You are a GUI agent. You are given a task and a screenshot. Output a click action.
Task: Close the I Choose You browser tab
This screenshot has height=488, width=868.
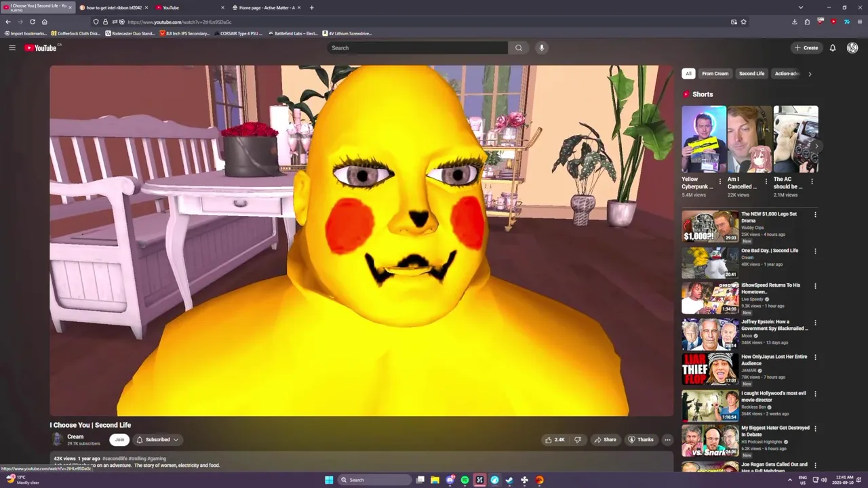(69, 7)
